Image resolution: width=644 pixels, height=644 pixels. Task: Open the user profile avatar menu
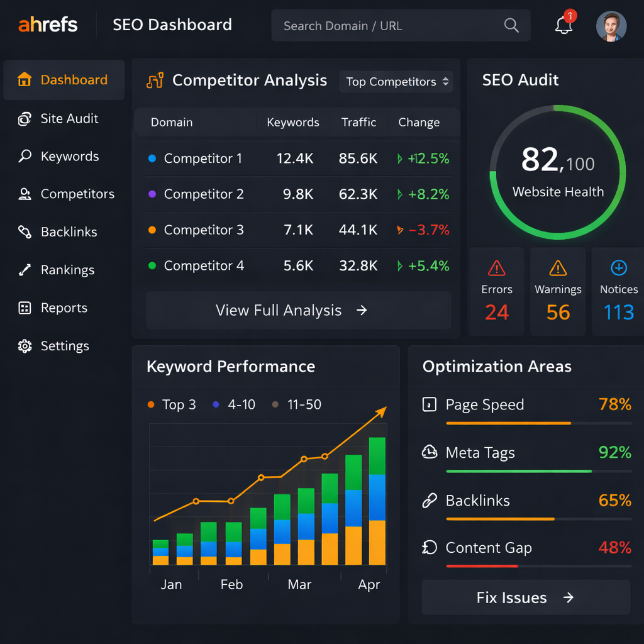click(611, 26)
